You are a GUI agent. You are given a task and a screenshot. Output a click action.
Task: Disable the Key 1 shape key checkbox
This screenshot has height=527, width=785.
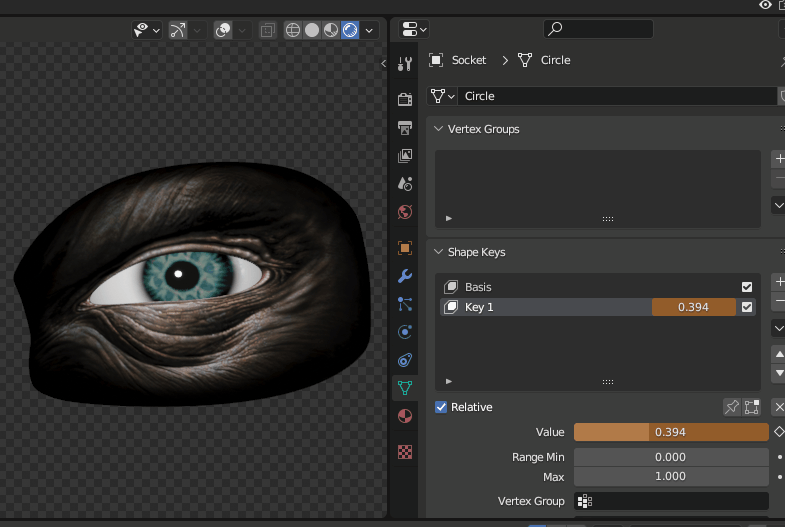point(747,307)
